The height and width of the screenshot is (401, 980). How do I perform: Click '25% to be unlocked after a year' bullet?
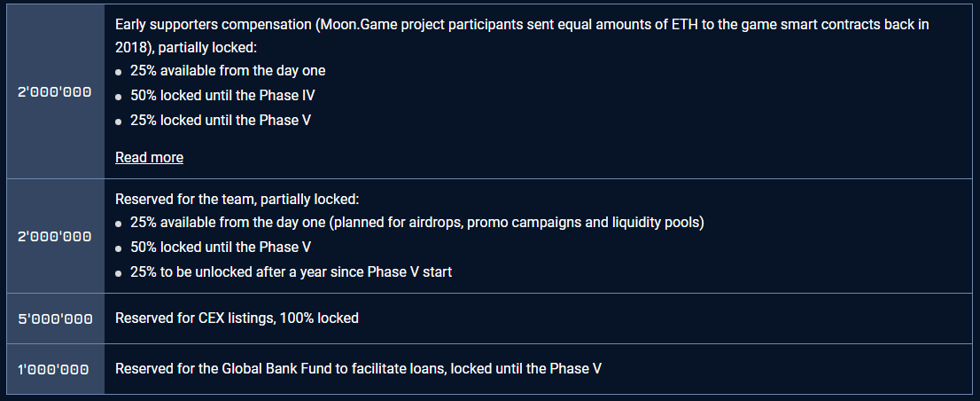tap(291, 272)
